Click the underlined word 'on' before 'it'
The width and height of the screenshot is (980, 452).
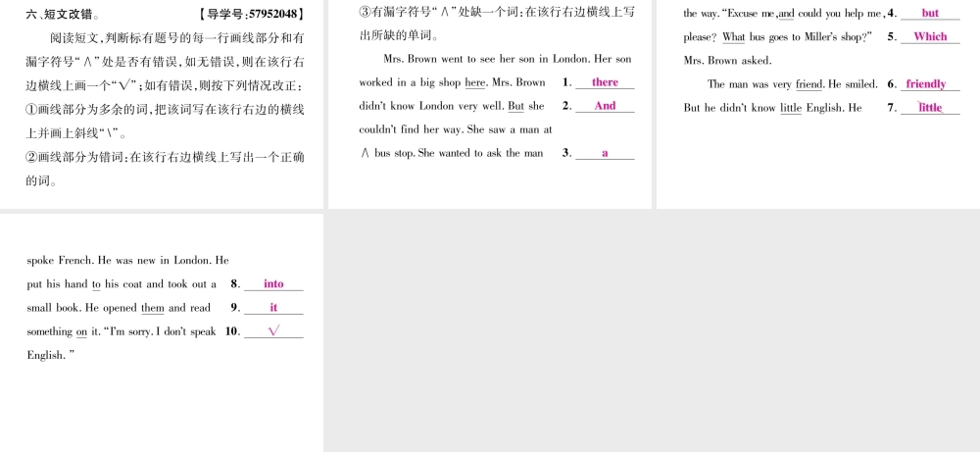pyautogui.click(x=81, y=331)
